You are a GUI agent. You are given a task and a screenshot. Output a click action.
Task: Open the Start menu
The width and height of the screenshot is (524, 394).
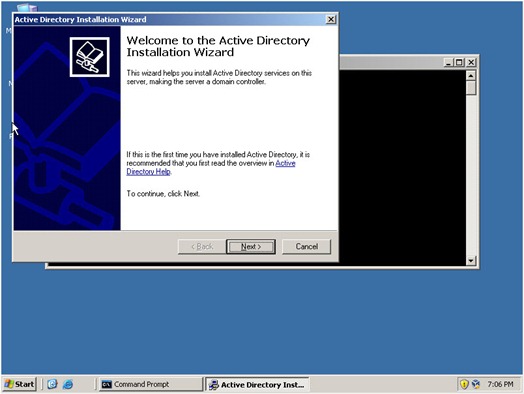pos(19,384)
